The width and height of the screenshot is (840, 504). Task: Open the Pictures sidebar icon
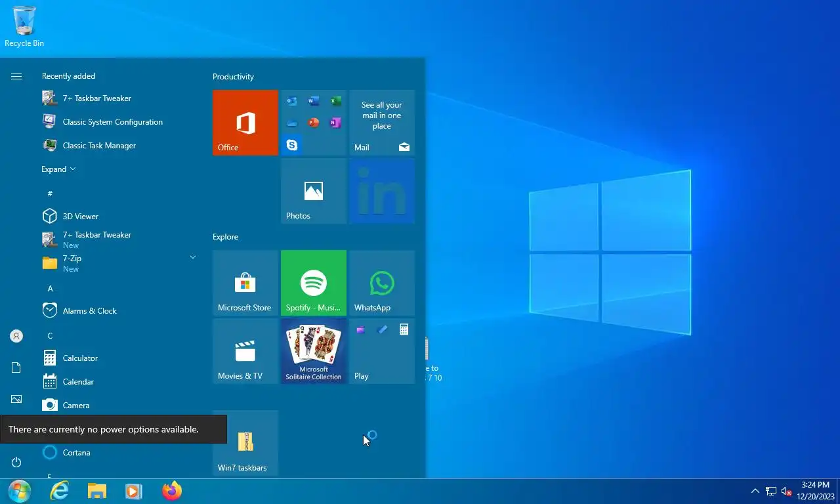point(16,399)
